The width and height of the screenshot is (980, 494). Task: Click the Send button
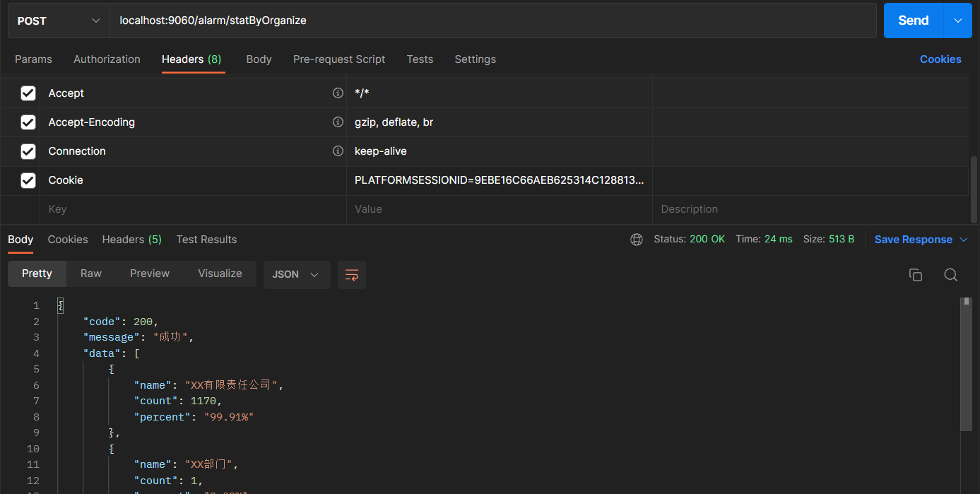pos(912,20)
